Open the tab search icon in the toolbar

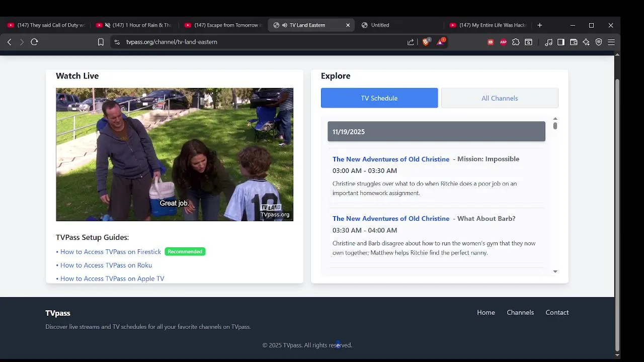[528, 42]
